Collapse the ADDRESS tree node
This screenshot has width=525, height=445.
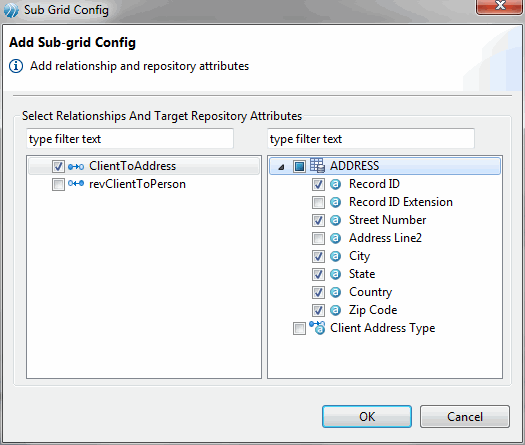tap(281, 167)
